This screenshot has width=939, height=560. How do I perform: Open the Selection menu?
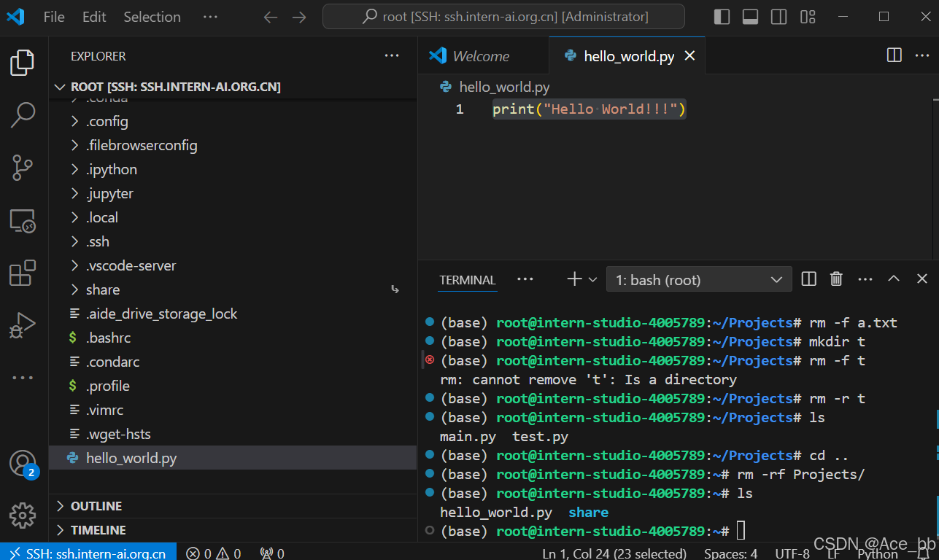(x=152, y=17)
